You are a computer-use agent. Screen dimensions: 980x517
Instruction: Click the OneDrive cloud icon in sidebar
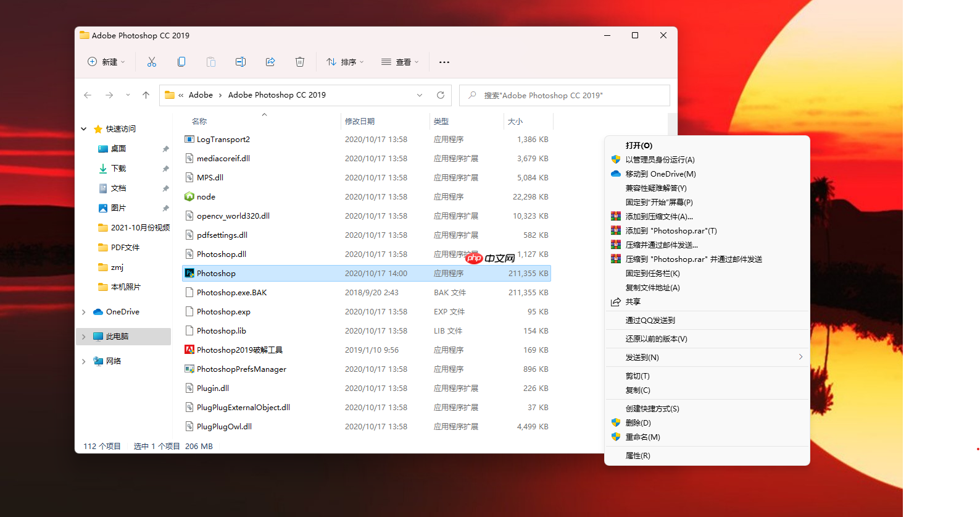pos(98,312)
